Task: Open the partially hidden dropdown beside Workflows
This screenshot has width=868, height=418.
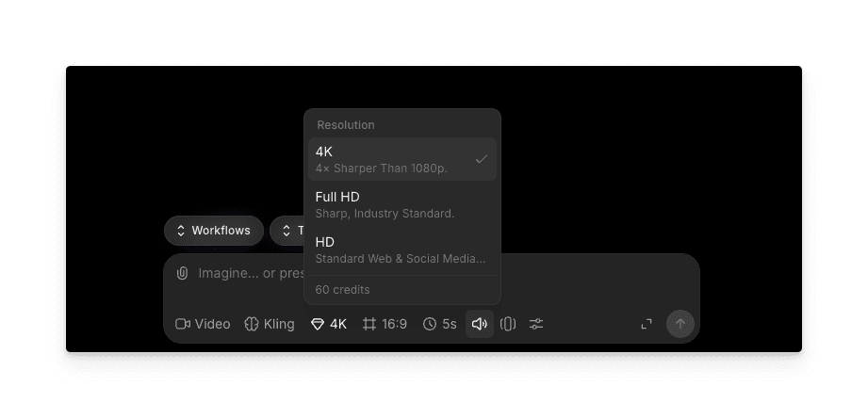Action: [287, 231]
